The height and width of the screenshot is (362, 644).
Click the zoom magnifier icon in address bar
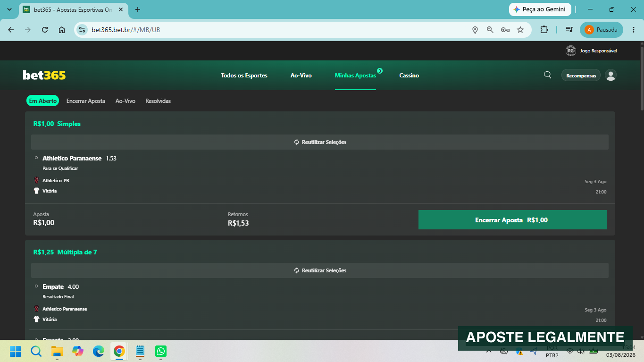tap(490, 30)
